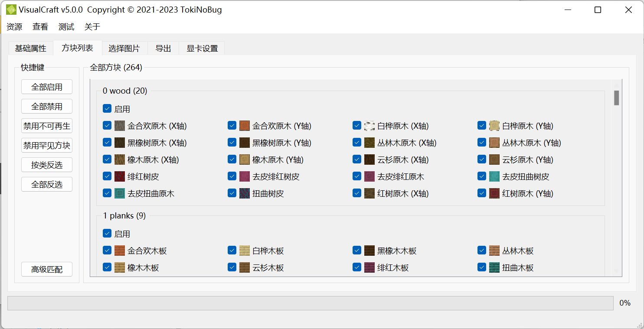Click the VisualCraft app icon in title bar
Image resolution: width=644 pixels, height=329 pixels.
point(11,10)
